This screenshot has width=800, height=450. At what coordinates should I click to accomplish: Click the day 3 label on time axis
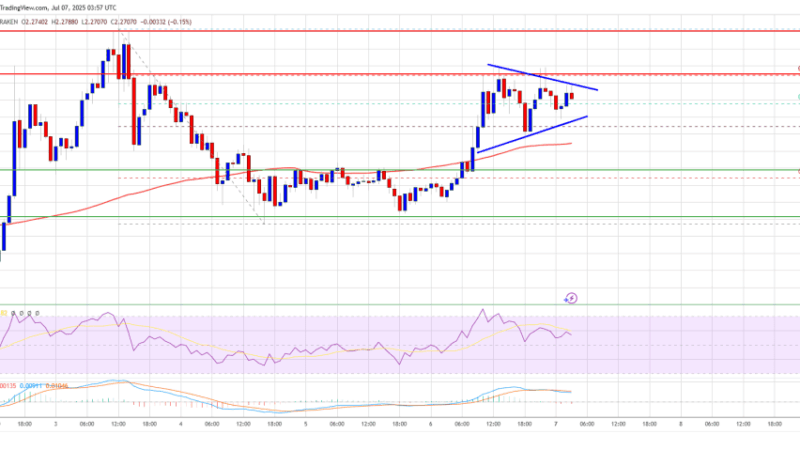click(x=56, y=424)
